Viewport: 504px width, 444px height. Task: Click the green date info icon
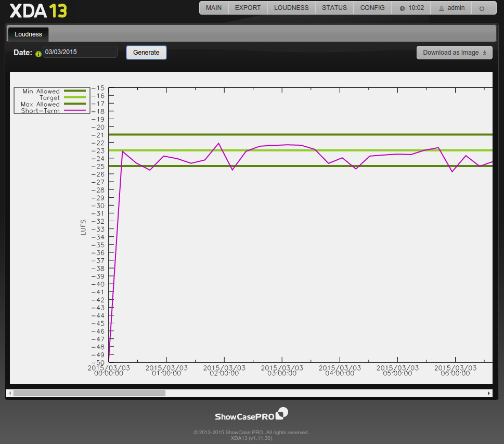point(38,53)
